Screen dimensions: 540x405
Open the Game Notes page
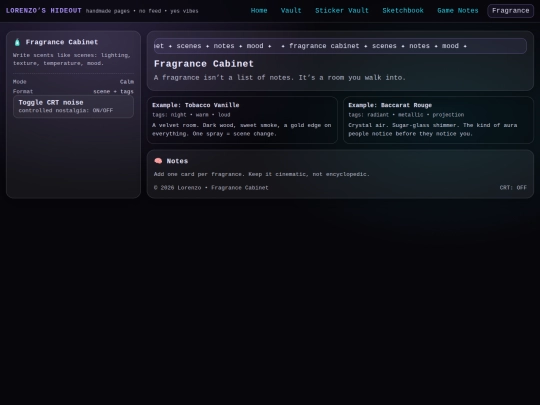coord(458,11)
